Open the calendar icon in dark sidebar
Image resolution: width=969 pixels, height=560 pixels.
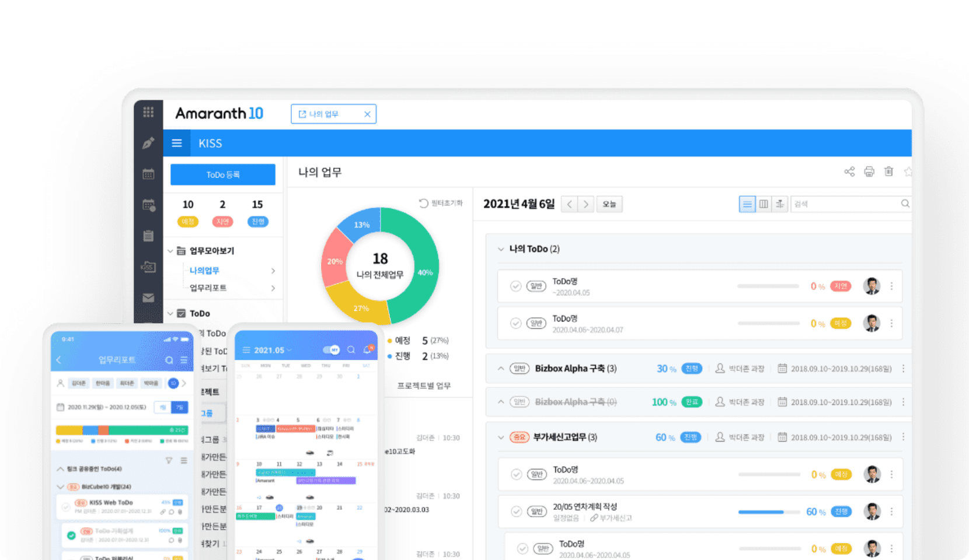(x=148, y=174)
